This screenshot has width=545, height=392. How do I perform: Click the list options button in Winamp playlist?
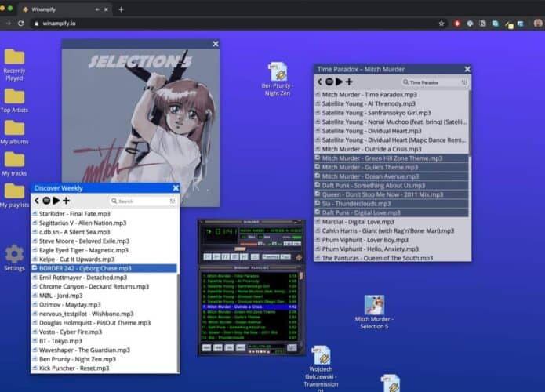click(292, 348)
